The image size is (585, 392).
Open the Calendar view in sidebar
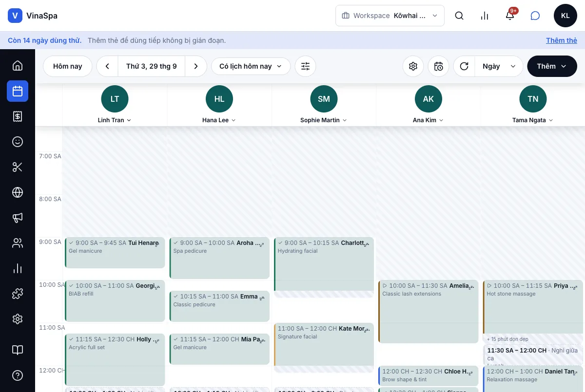(x=18, y=91)
